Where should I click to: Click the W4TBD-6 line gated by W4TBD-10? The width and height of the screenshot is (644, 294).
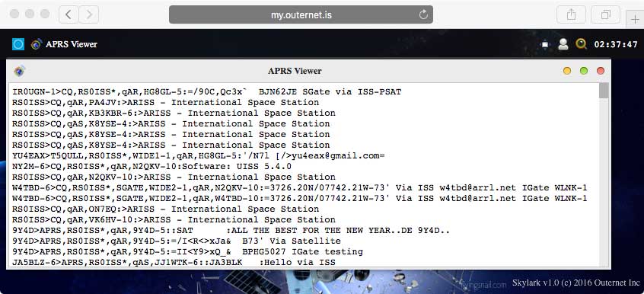pyautogui.click(x=299, y=199)
